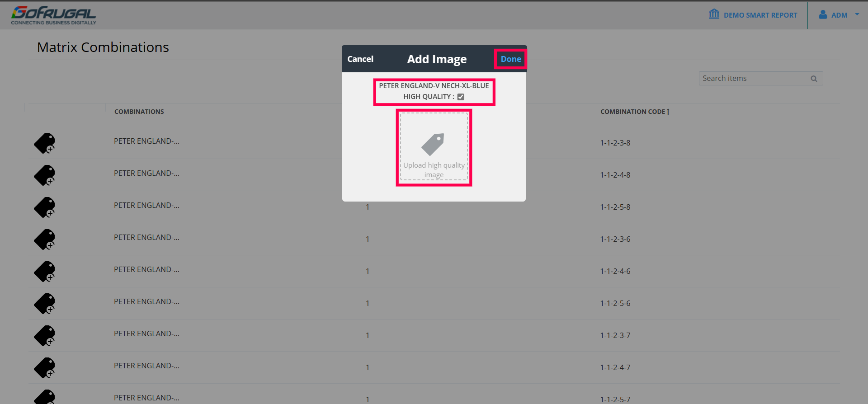This screenshot has height=404, width=868.
Task: Click PETER ENGLAND-... in row 1-1-2-5-7
Action: point(146,398)
